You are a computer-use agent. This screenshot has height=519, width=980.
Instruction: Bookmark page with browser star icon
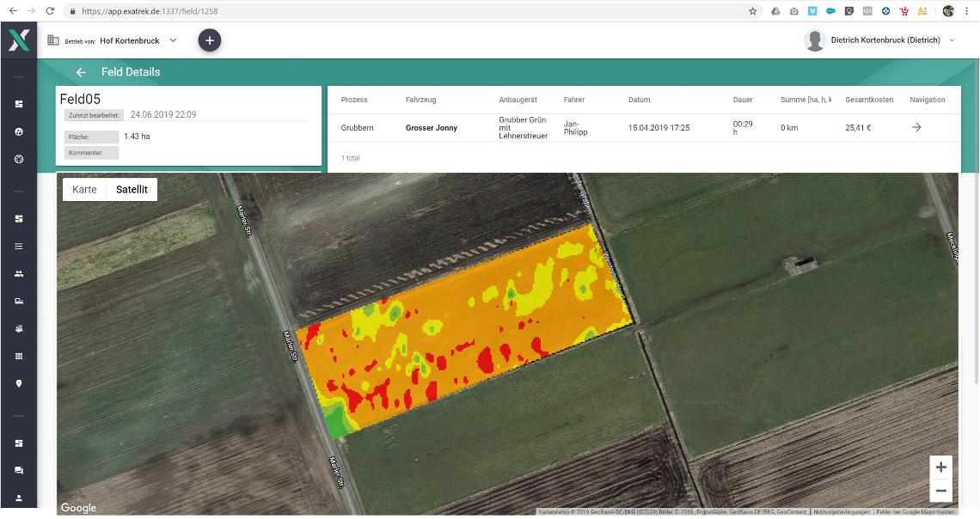point(752,11)
